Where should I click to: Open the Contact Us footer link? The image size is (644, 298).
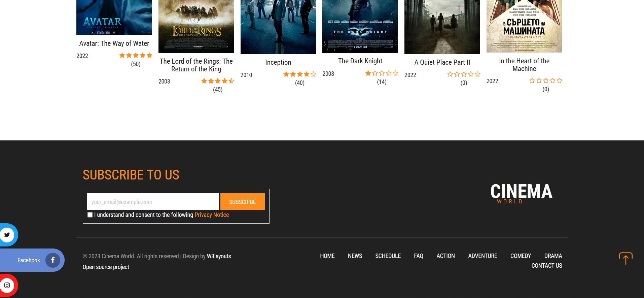coord(546,266)
